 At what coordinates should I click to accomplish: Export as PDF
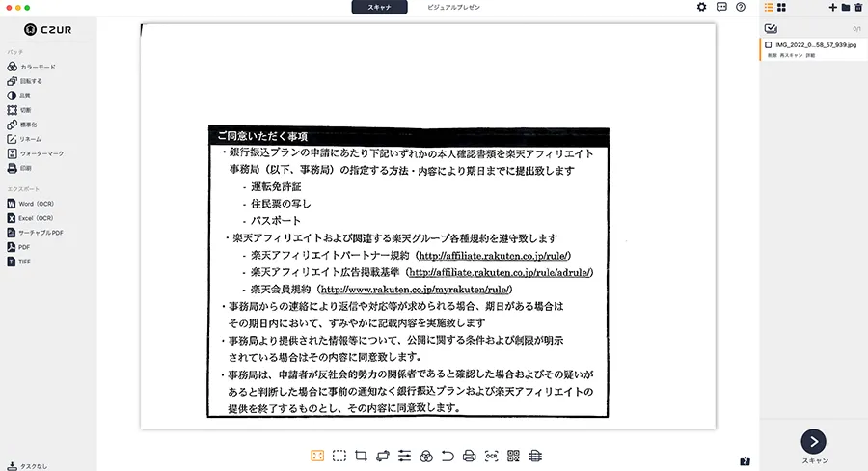(x=18, y=247)
